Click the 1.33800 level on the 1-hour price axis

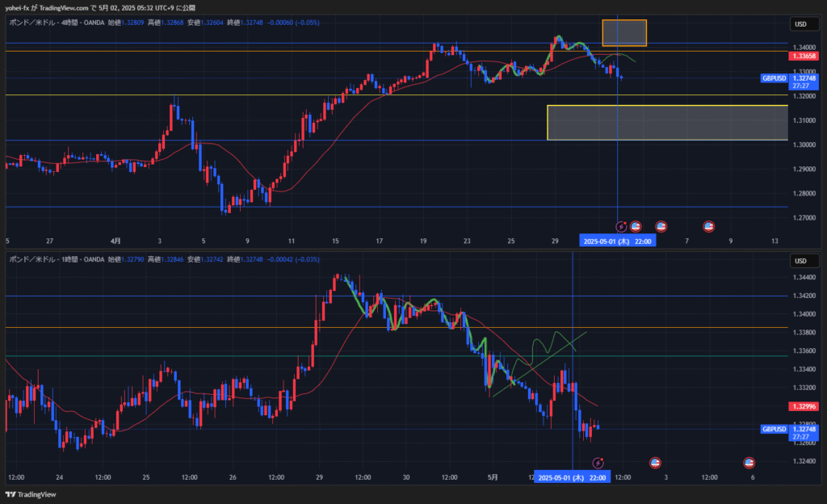[x=804, y=333]
